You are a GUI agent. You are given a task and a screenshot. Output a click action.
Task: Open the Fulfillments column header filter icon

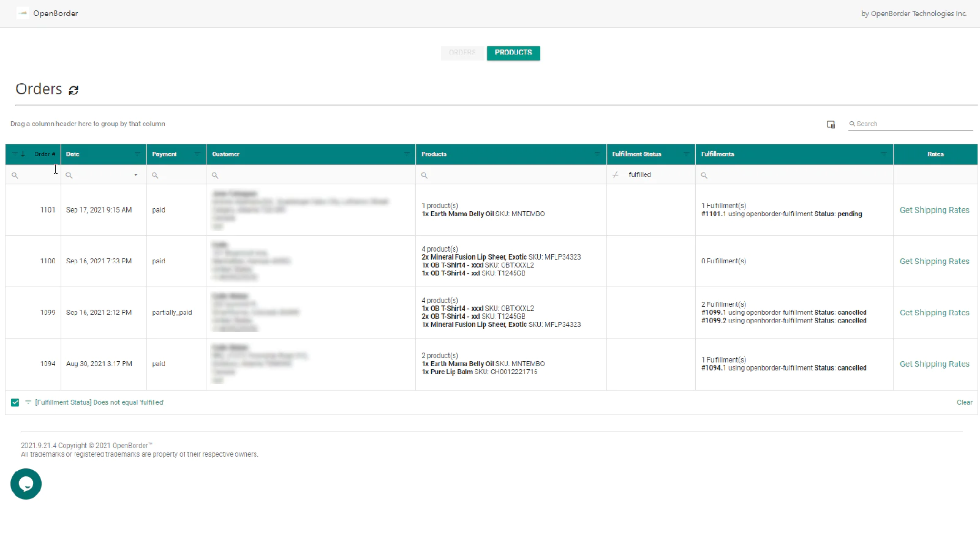point(883,154)
